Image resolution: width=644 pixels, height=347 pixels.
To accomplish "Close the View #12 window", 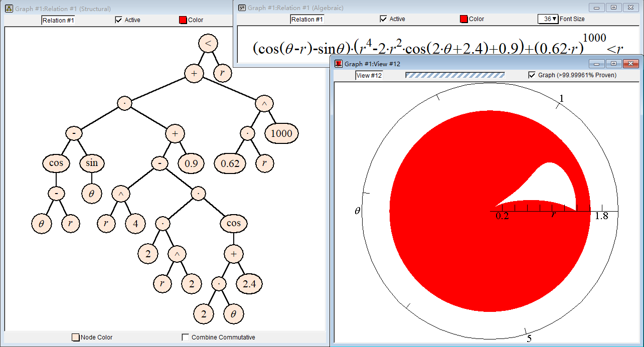I will (630, 64).
